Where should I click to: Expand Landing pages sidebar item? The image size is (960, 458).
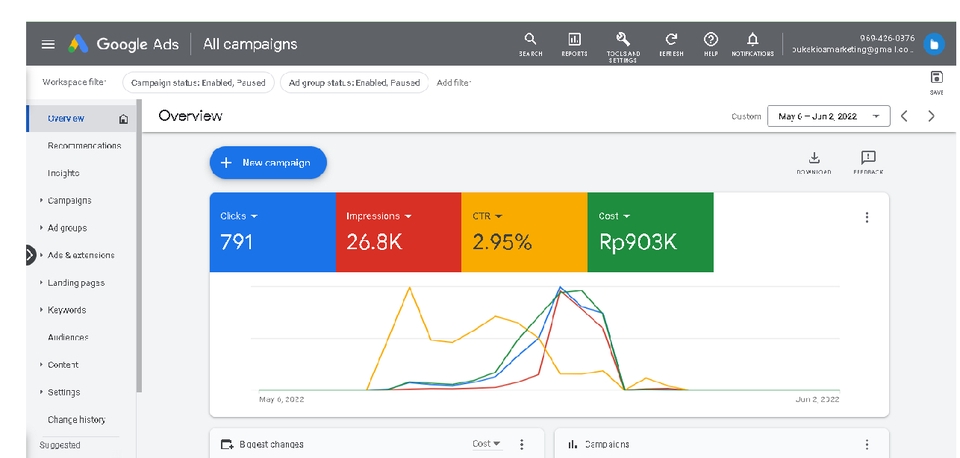point(41,283)
